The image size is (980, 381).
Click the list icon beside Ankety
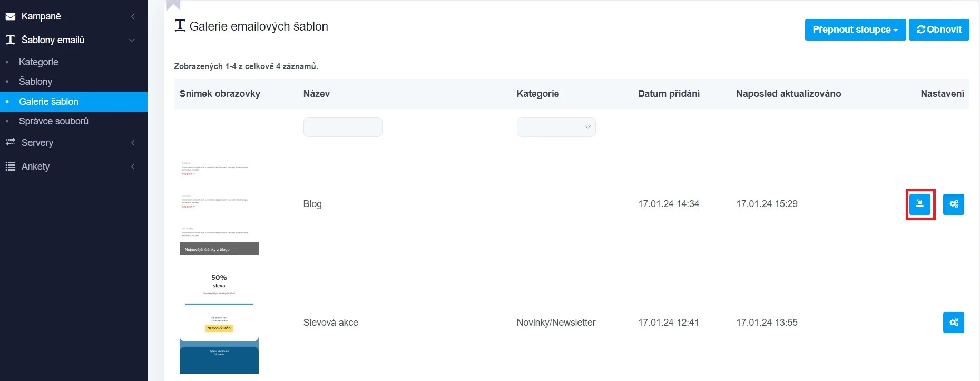pyautogui.click(x=10, y=167)
